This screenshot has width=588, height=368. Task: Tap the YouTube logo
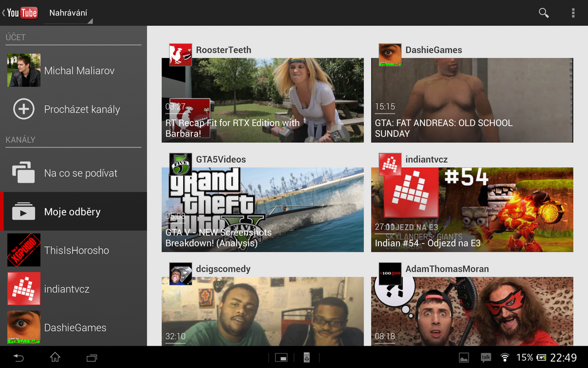coord(20,13)
